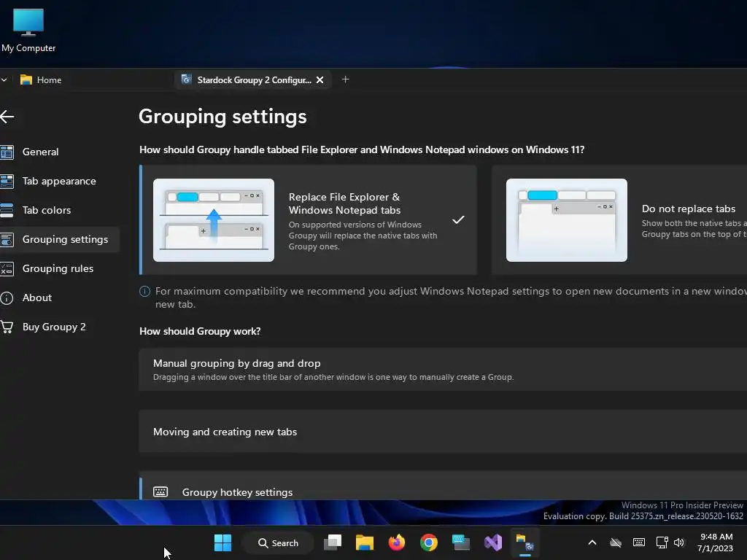
Task: Select Do not replace tabs option
Action: pyautogui.click(x=619, y=220)
